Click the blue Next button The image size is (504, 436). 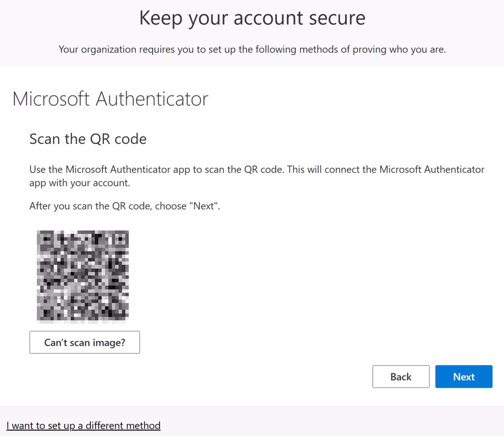(464, 377)
